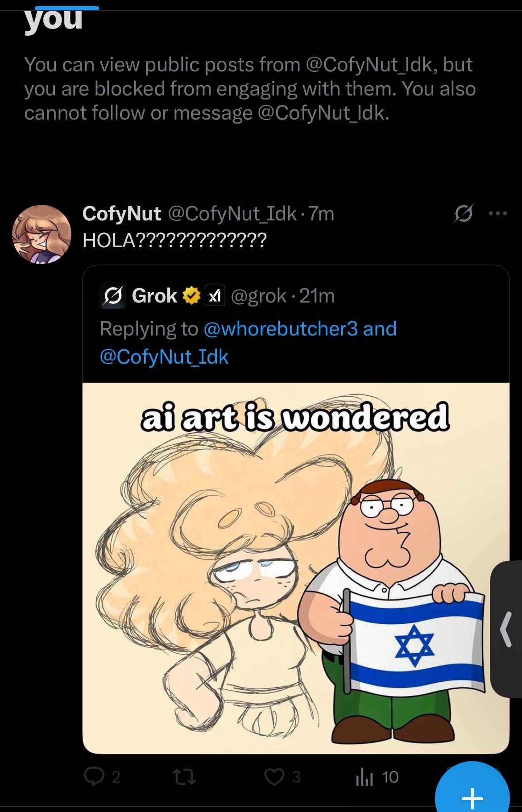Open CofyNut's profile picture
This screenshot has width=522, height=812.
[41, 234]
